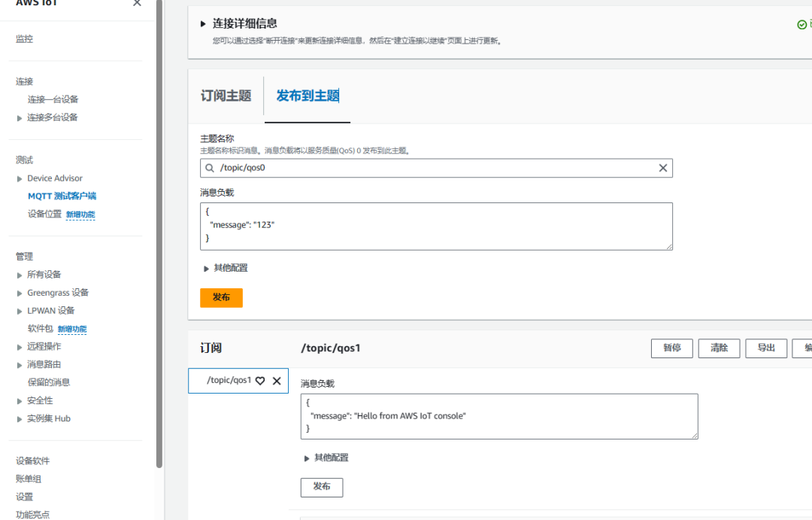Open MQTT 测试客户端 in sidebar
812x520 pixels.
(x=62, y=196)
